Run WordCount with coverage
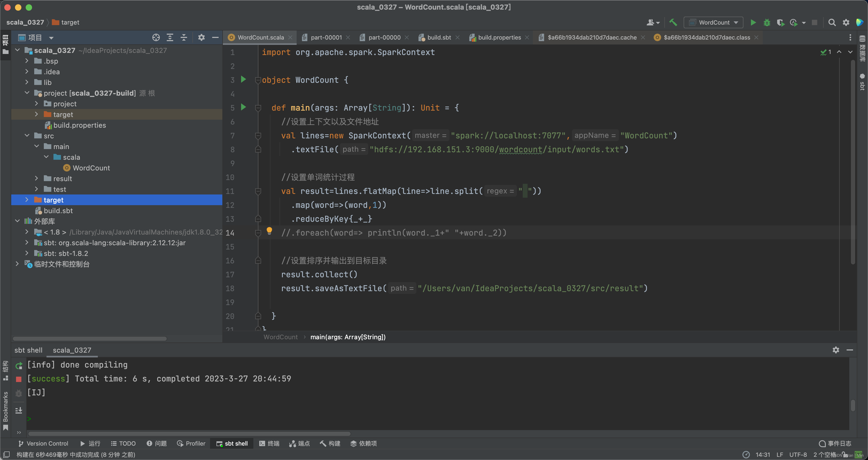Viewport: 868px width, 460px height. [x=780, y=22]
